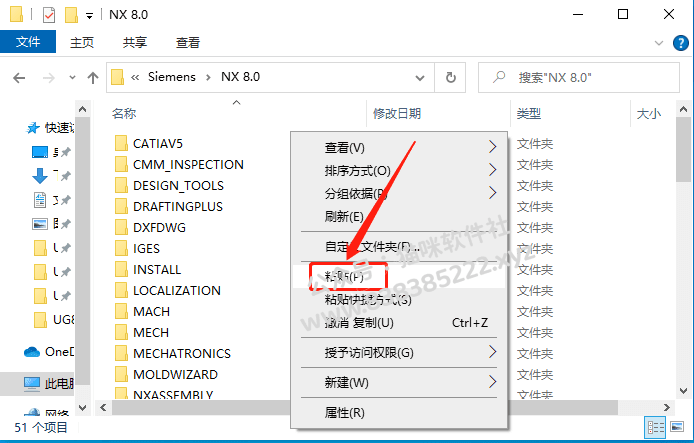The width and height of the screenshot is (694, 443).
Task: Open Quick access in navigation pane
Action: (50, 128)
